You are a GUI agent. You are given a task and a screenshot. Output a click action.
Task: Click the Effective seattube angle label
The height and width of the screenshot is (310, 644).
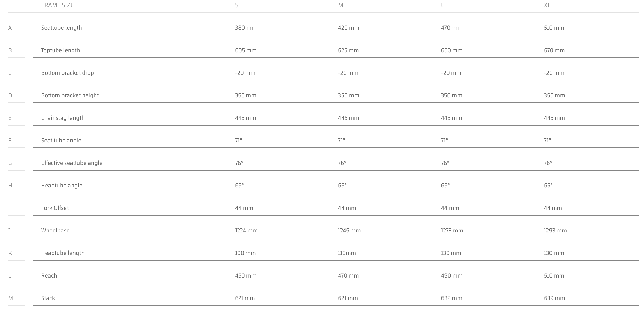pos(72,163)
